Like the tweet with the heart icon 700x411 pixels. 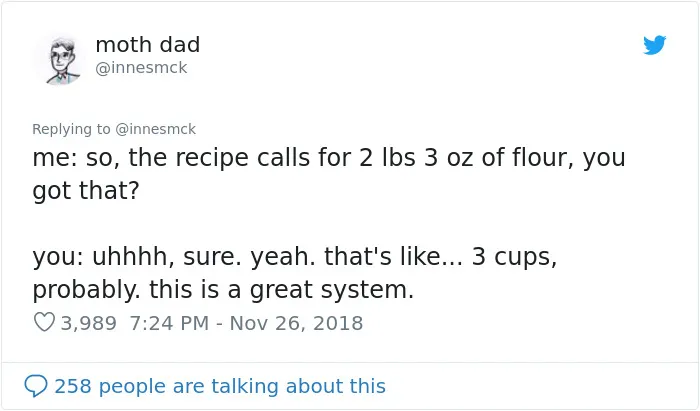coord(44,322)
